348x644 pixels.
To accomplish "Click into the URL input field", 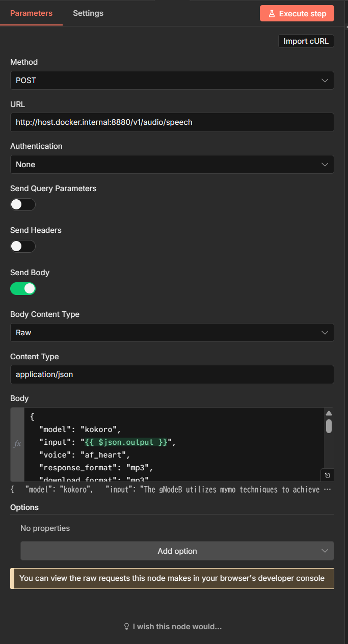I will point(172,122).
